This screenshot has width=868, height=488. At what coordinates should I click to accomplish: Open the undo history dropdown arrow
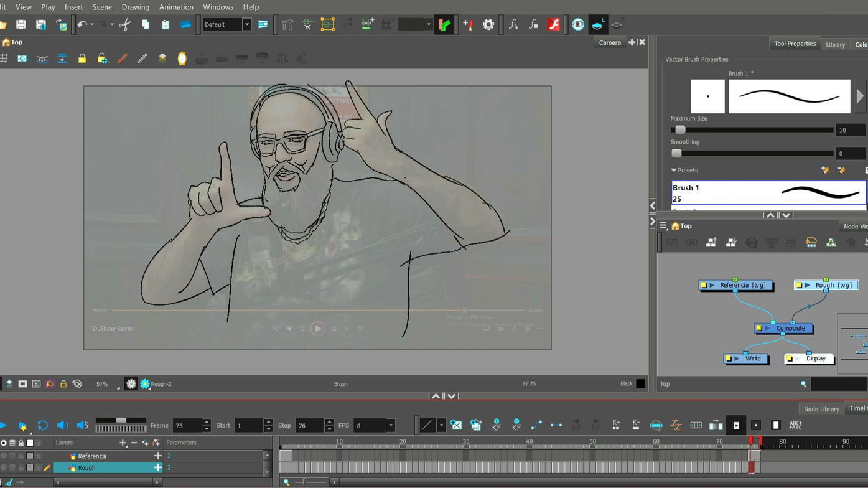pos(92,24)
